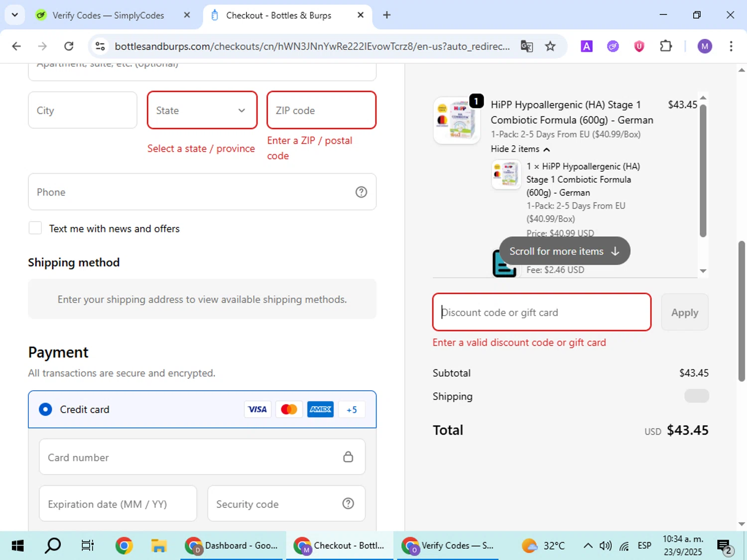Switch to Verify Codes — SimplyCodes tab
Screen dimensions: 747x560
pyautogui.click(x=108, y=15)
